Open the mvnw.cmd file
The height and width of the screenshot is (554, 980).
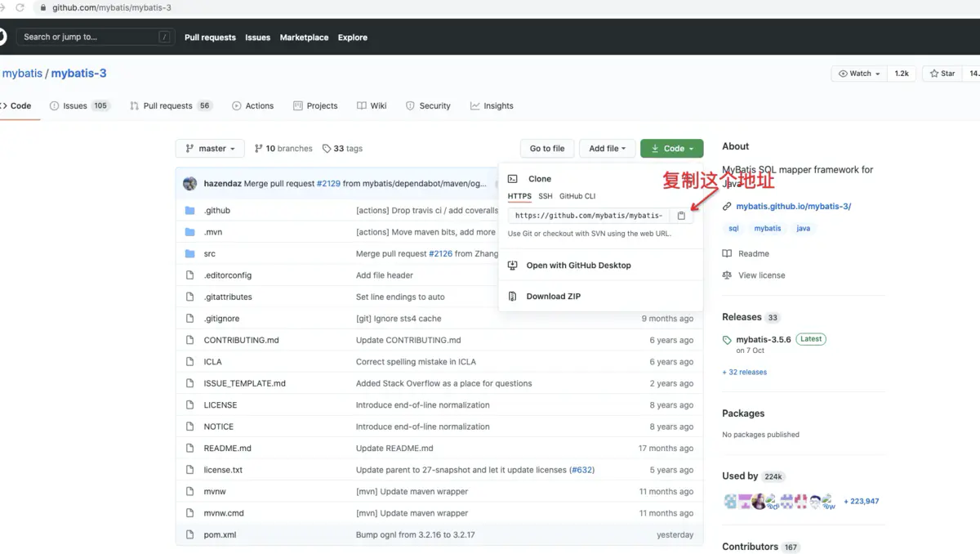[x=224, y=514]
